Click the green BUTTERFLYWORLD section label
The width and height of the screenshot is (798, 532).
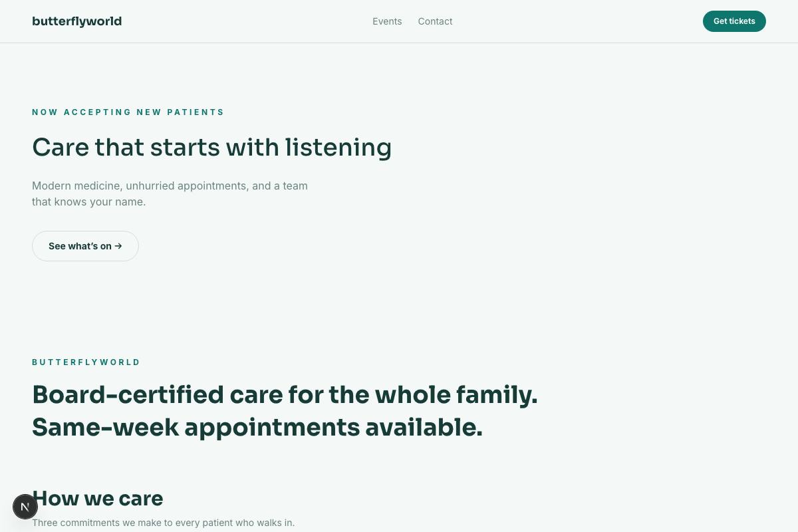point(86,362)
